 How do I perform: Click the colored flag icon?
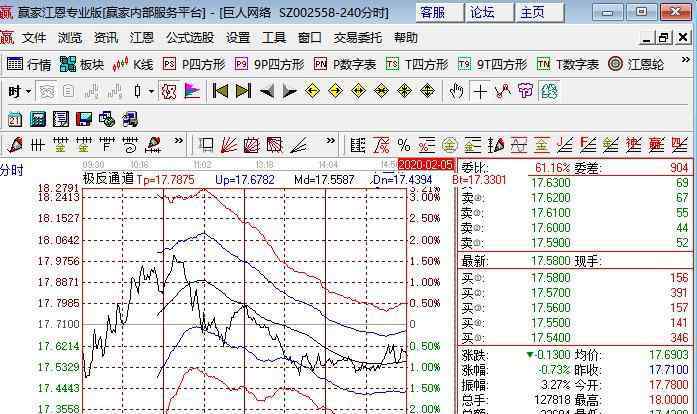click(192, 92)
